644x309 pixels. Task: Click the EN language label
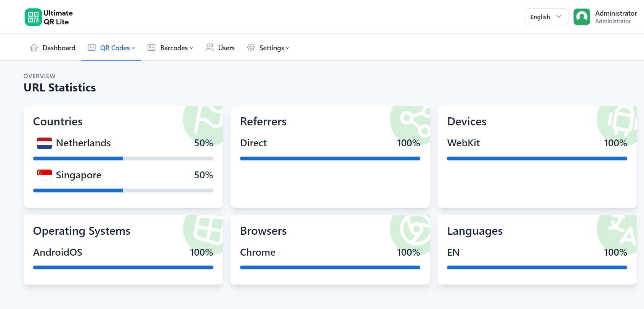tap(453, 252)
